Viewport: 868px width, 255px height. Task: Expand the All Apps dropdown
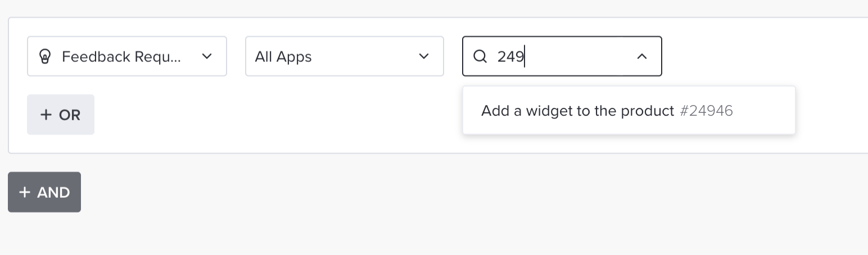point(345,56)
